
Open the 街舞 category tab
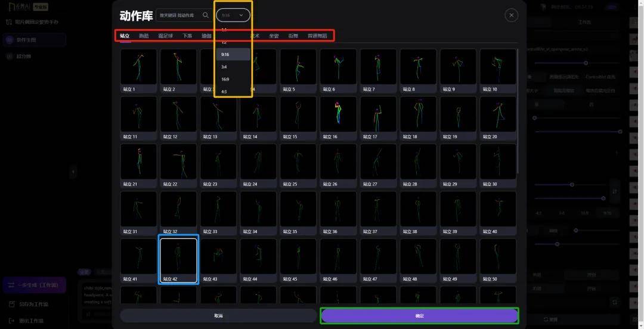(293, 36)
